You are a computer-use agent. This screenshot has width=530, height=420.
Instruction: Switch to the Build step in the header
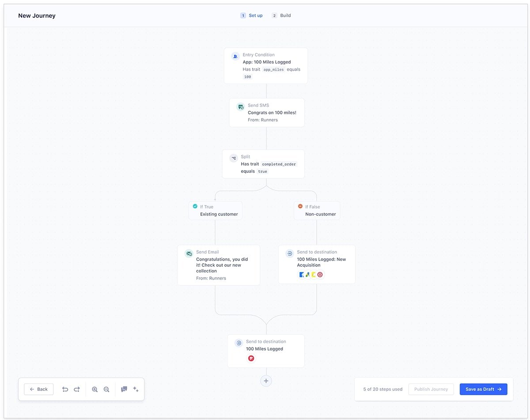coord(281,15)
